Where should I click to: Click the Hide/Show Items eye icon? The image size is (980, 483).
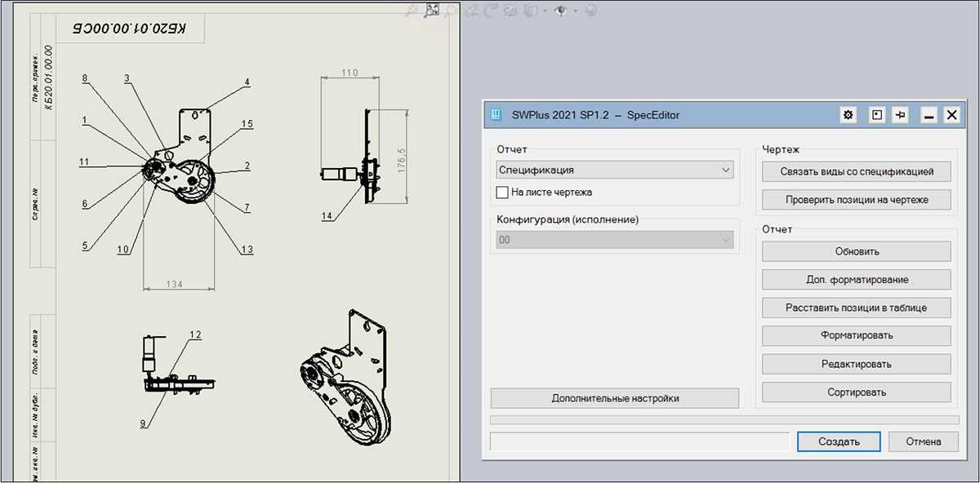click(560, 11)
